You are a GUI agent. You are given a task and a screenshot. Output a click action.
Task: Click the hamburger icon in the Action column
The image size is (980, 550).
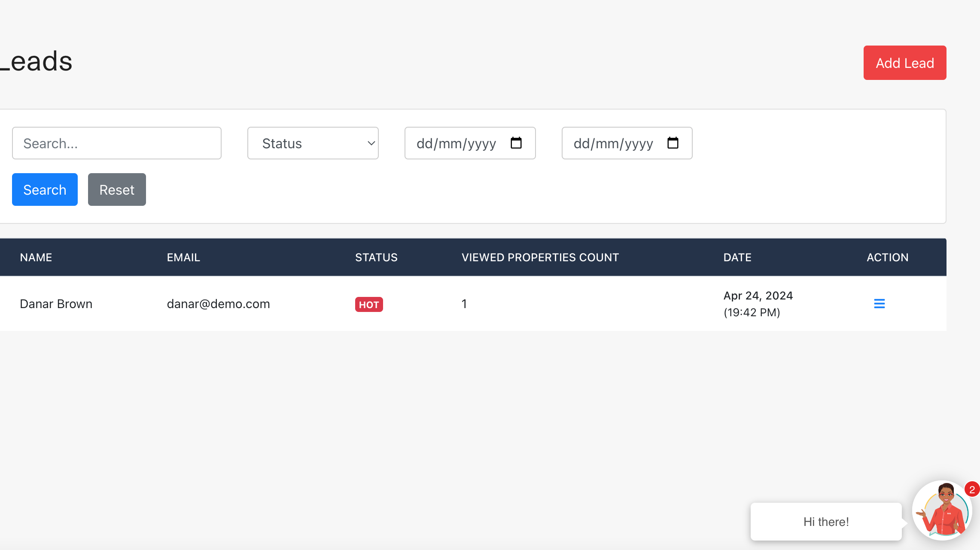coord(880,303)
